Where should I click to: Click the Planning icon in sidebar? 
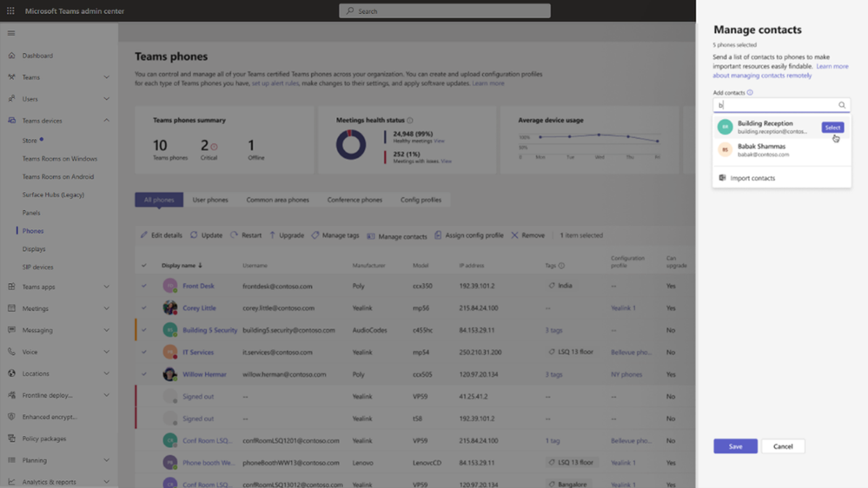point(11,460)
